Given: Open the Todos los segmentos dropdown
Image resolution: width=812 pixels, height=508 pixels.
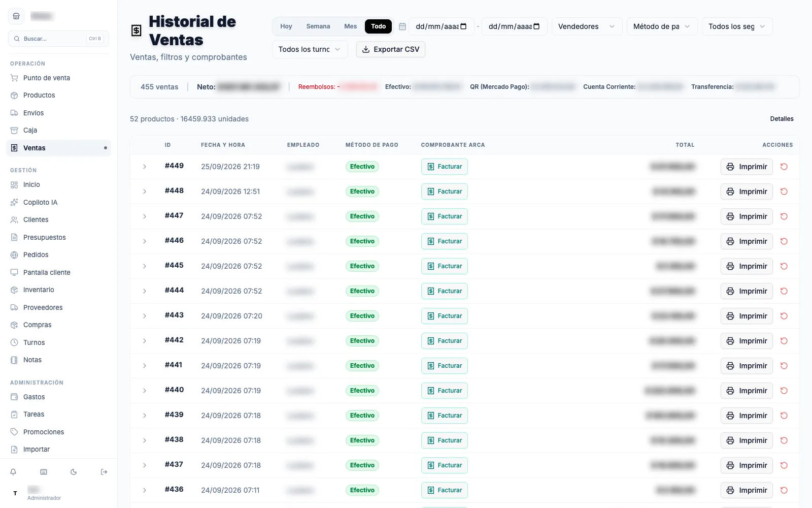Looking at the screenshot, I should (x=737, y=26).
